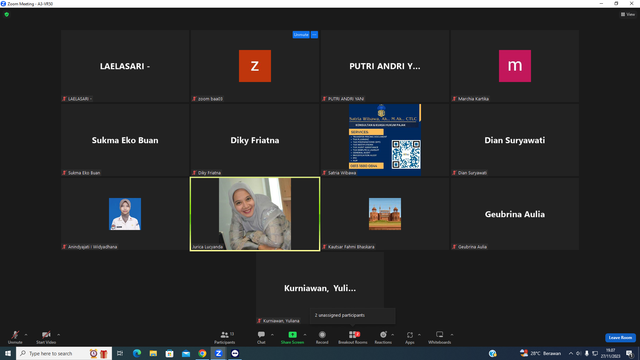
Task: Open Zoom Apps
Action: click(410, 337)
